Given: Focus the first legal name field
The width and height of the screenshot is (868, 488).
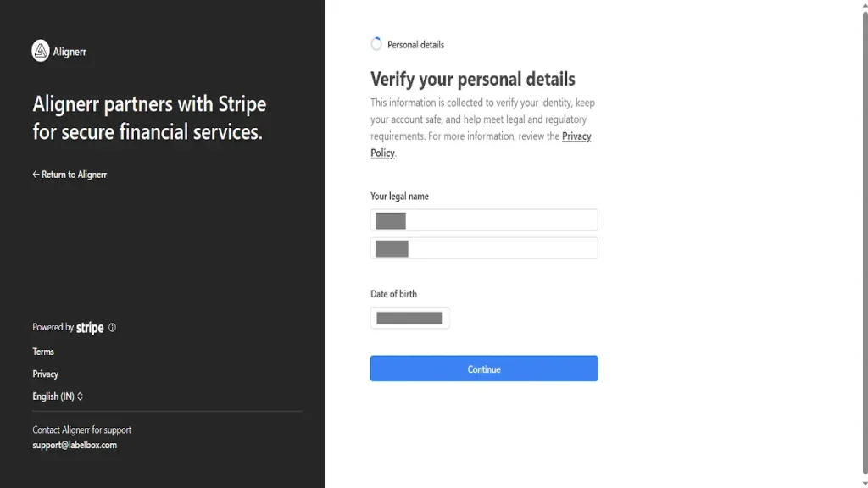Looking at the screenshot, I should click(x=484, y=220).
